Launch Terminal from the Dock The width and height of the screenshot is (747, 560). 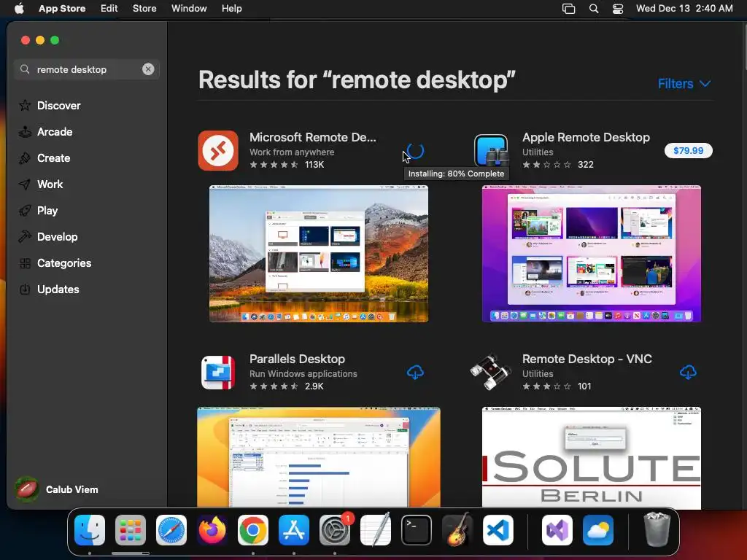pos(417,530)
